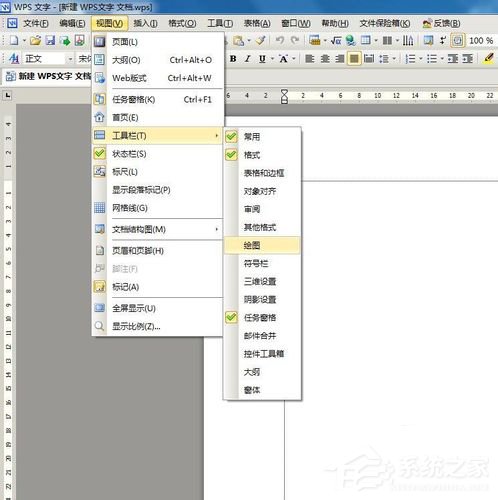Click the Insert table icon
This screenshot has width=498, height=500.
coord(366,41)
